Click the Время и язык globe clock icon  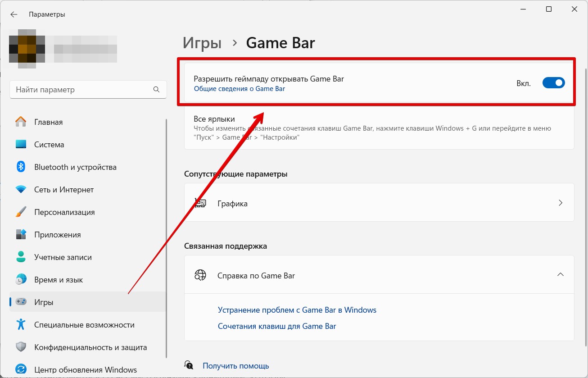click(x=21, y=280)
